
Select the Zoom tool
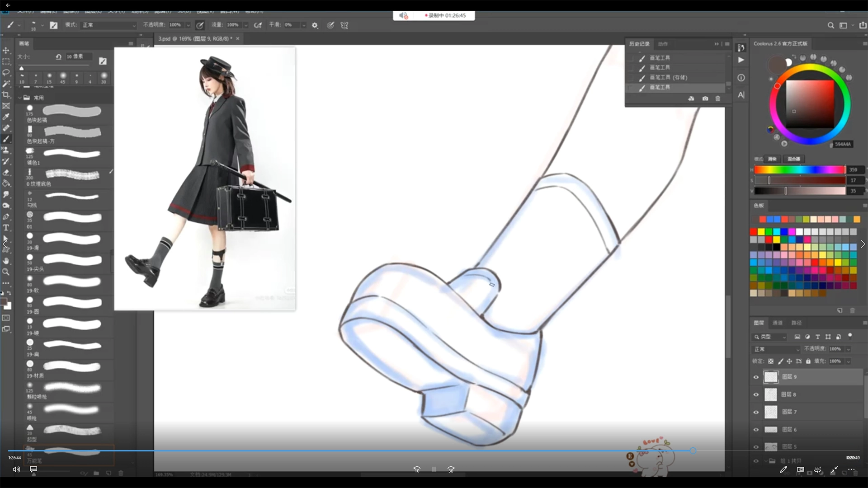6,272
